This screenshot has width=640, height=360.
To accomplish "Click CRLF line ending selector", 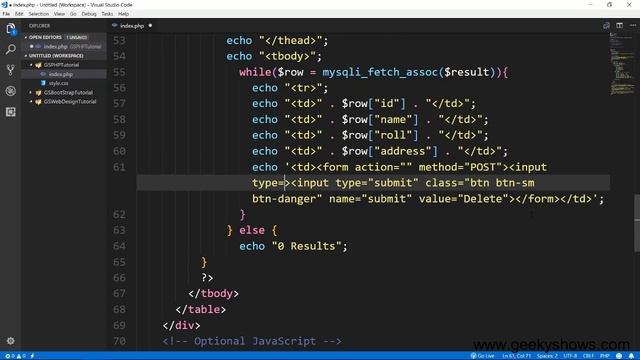I will tap(588, 356).
